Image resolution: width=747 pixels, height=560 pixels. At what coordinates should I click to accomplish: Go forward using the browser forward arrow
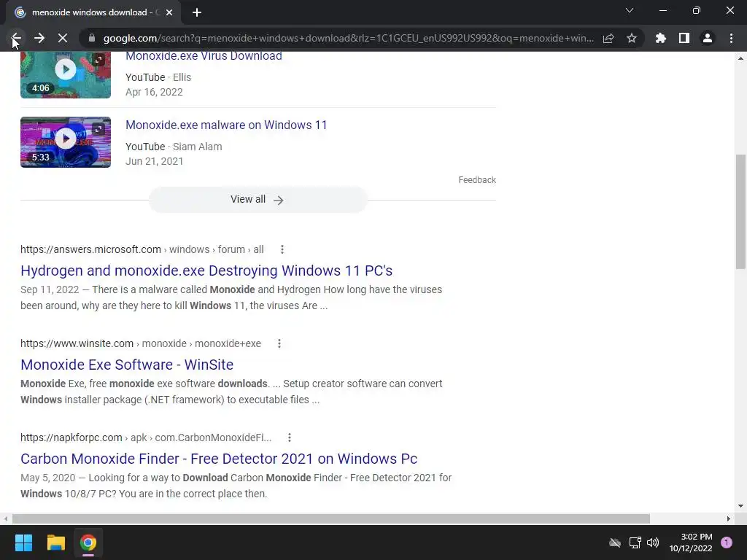pos(39,38)
